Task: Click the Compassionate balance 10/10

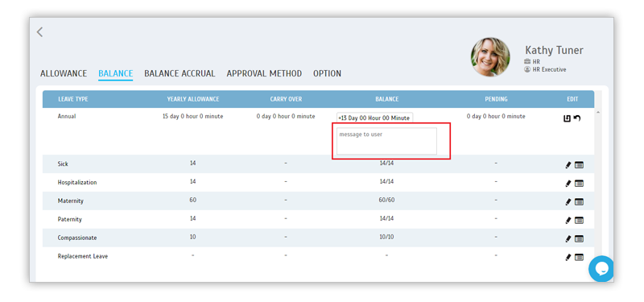Action: click(x=387, y=237)
